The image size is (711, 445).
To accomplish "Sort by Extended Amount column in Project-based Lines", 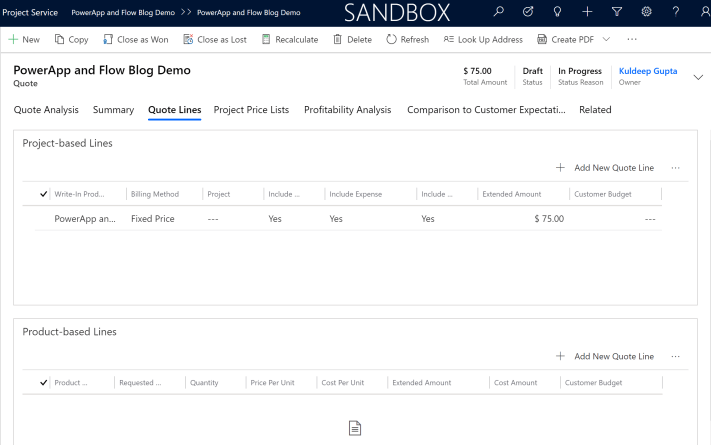I will point(510,194).
